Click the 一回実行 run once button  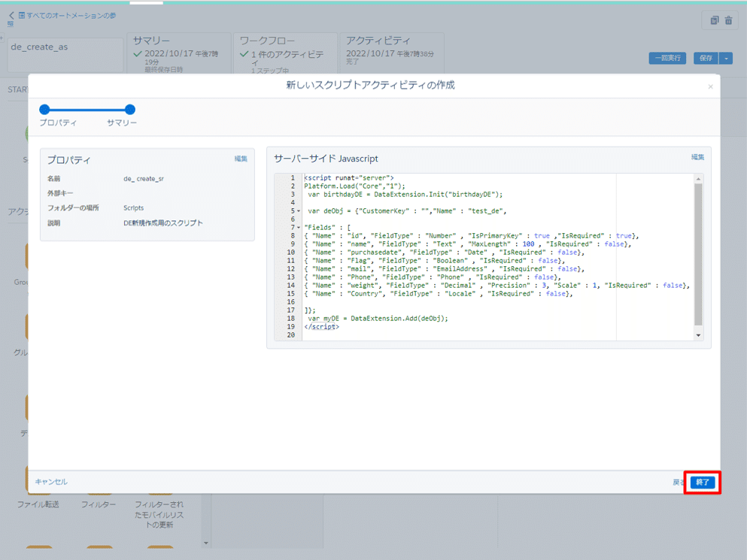coord(667,58)
